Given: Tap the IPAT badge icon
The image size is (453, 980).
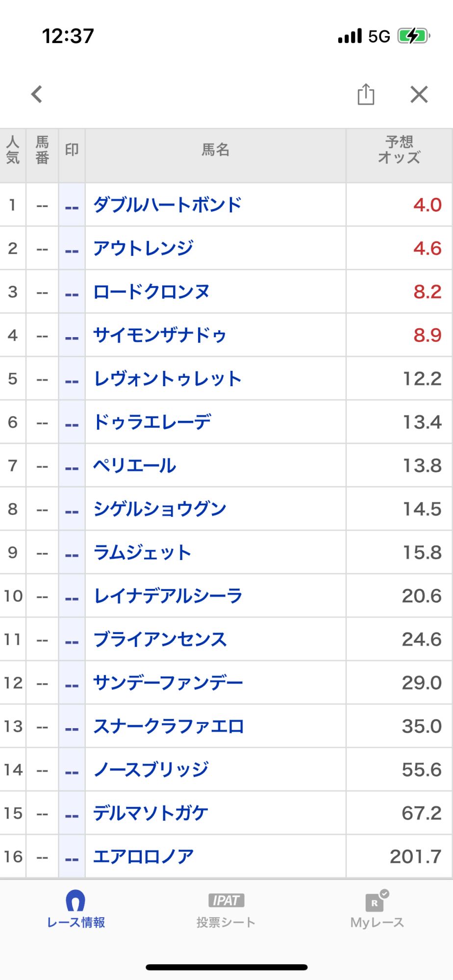Looking at the screenshot, I should tap(226, 900).
